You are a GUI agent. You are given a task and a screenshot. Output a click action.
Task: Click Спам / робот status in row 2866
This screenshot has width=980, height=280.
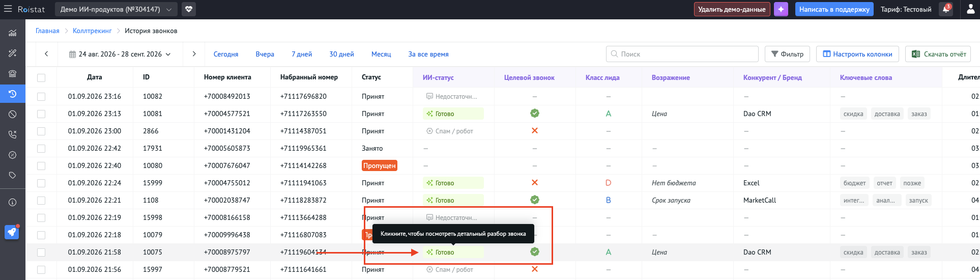[x=450, y=131]
